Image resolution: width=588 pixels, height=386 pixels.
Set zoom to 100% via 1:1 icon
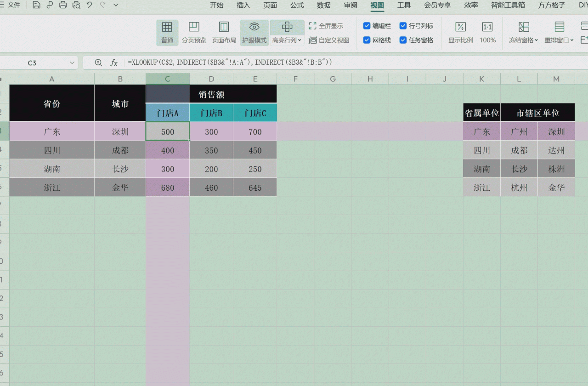(487, 32)
